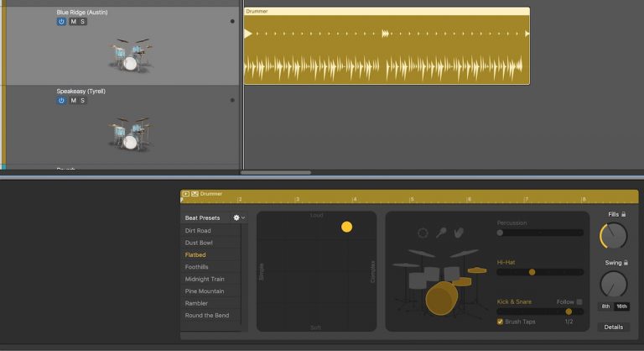Toggle the toms on the drum kit
The height and width of the screenshot is (351, 644).
coord(434,277)
